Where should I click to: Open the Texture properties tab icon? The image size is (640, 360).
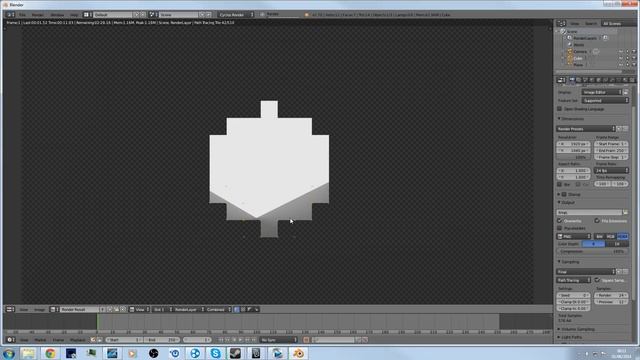click(x=631, y=80)
